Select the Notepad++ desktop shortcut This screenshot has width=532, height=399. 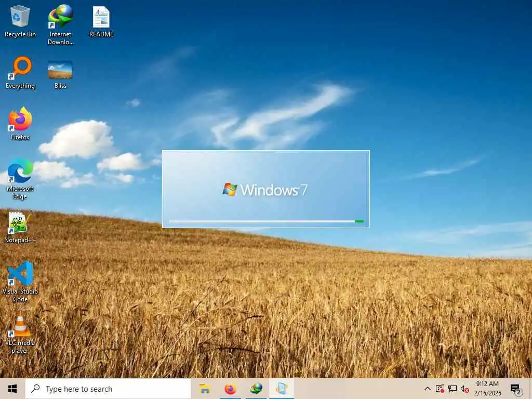pyautogui.click(x=20, y=228)
